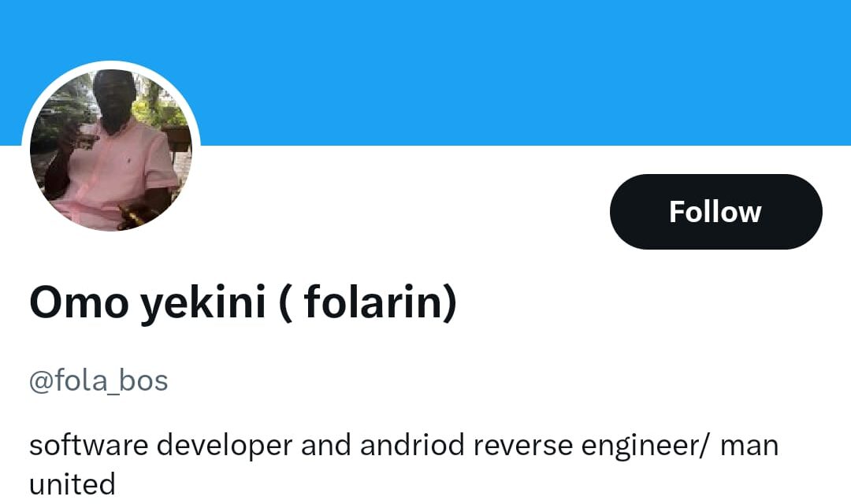The width and height of the screenshot is (851, 504).
Task: Click 'yekini' in the profile name
Action: click(203, 302)
